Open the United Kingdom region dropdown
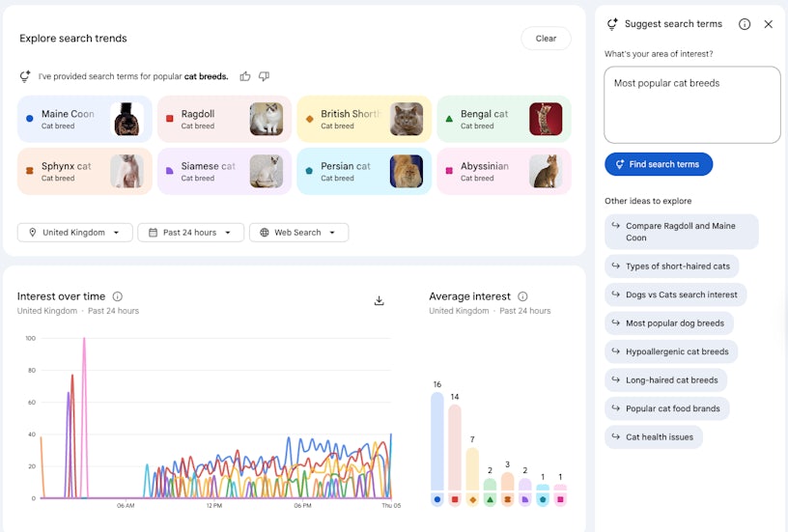This screenshot has height=532, width=788. coord(75,233)
